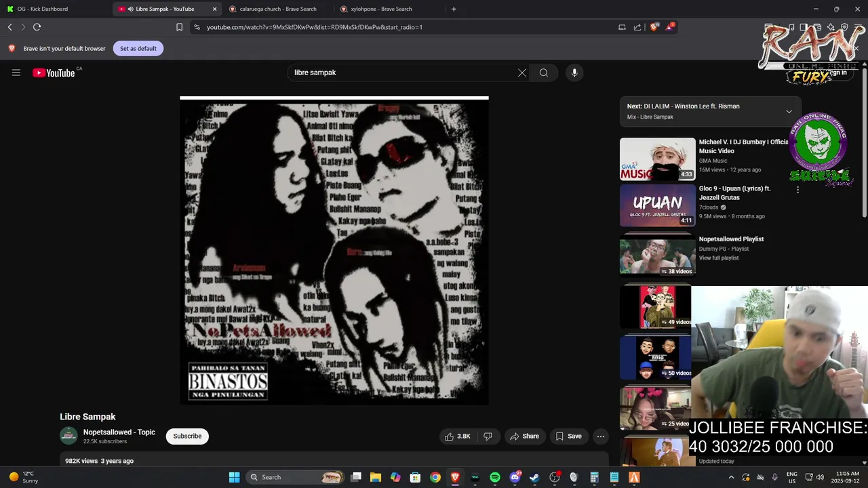This screenshot has width=868, height=488.
Task: Open DJ Bumbay video thumbnail
Action: coord(657,159)
